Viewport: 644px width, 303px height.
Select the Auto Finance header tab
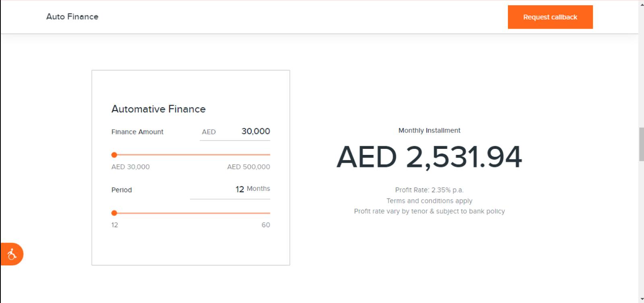72,16
